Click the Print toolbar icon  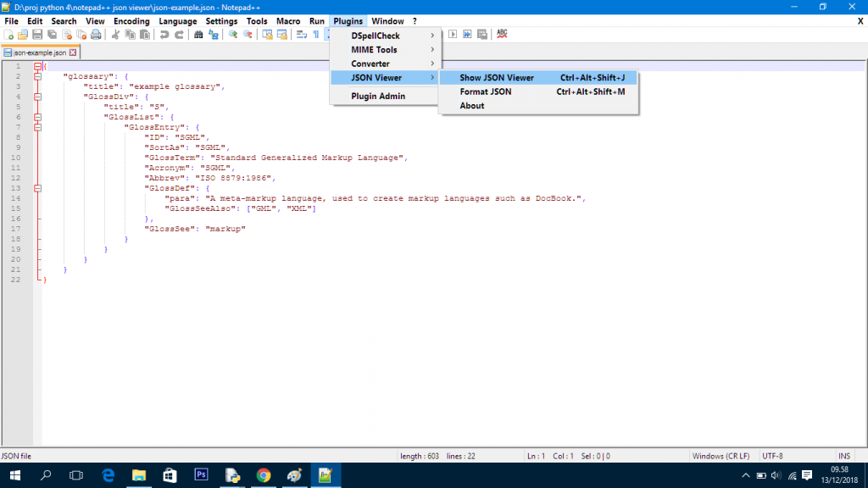tap(96, 35)
